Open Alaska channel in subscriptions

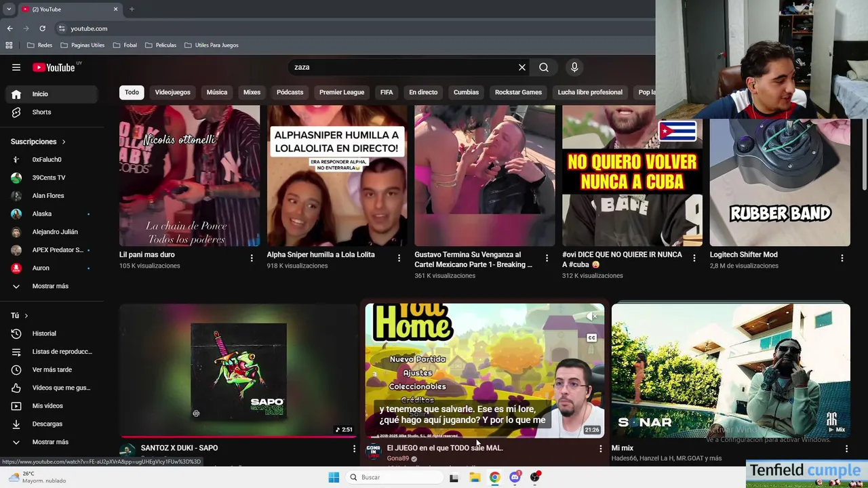(x=51, y=213)
